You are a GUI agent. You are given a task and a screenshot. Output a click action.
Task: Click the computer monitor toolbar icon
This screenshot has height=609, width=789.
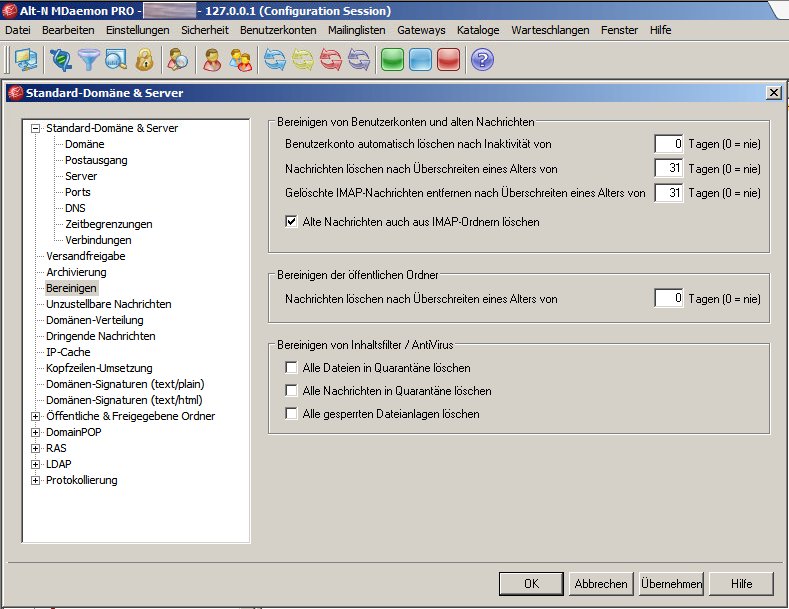(x=25, y=60)
